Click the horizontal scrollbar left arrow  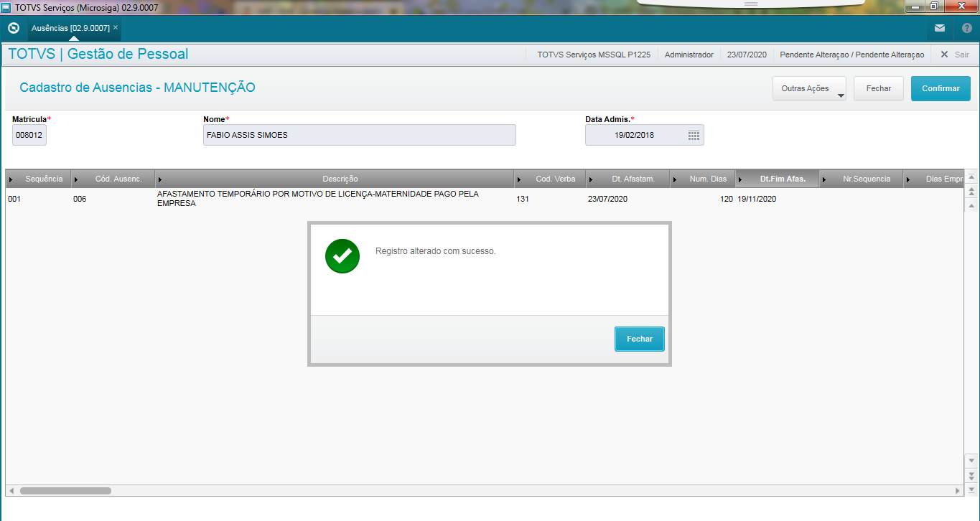point(11,491)
